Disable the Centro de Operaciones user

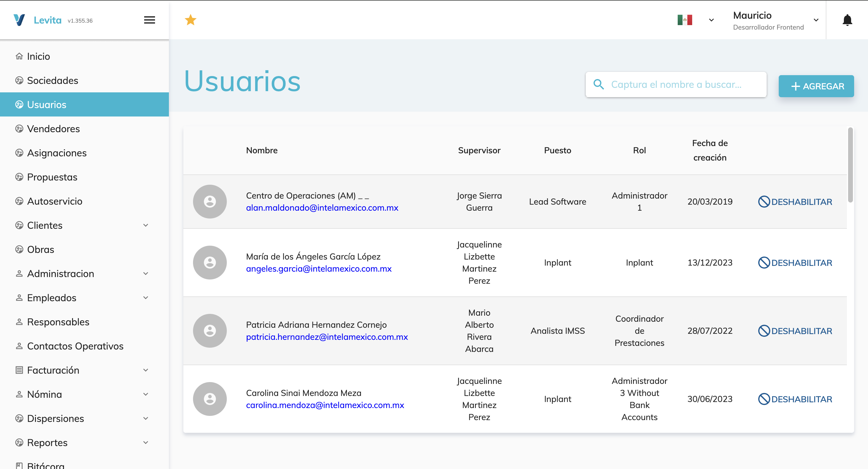pyautogui.click(x=795, y=202)
